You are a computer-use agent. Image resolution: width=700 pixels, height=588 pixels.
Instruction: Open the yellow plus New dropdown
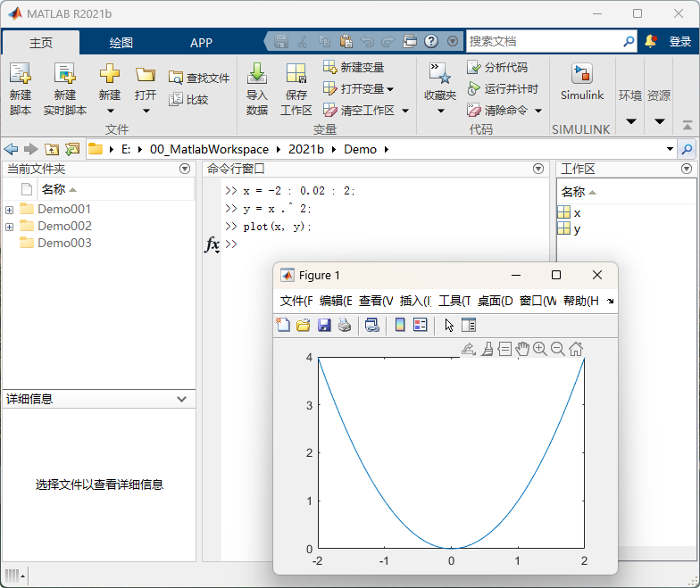(x=109, y=88)
